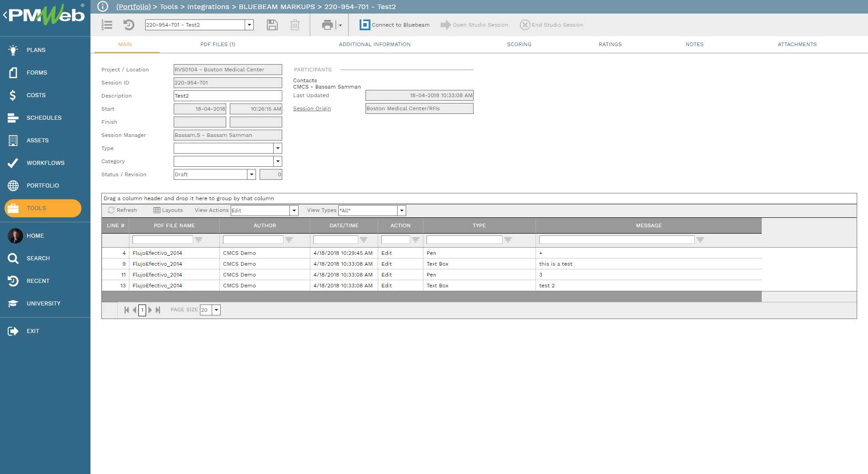Click the Save icon in the toolbar

point(272,25)
